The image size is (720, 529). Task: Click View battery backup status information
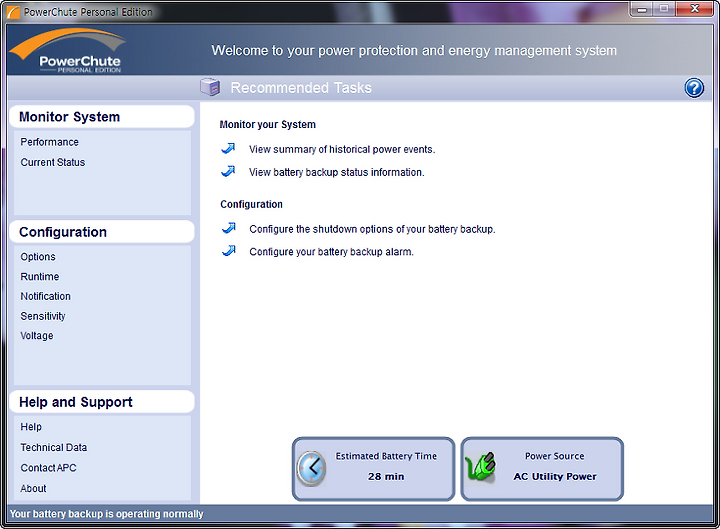[x=337, y=172]
